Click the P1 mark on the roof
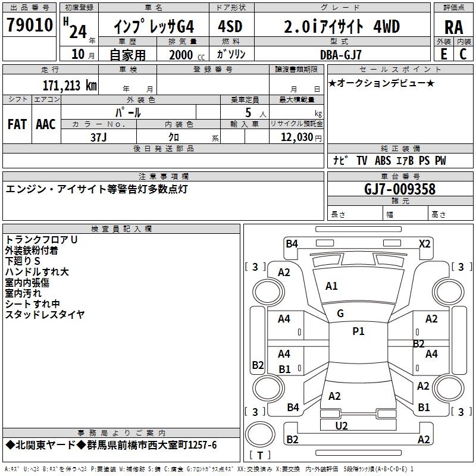 pos(358,331)
